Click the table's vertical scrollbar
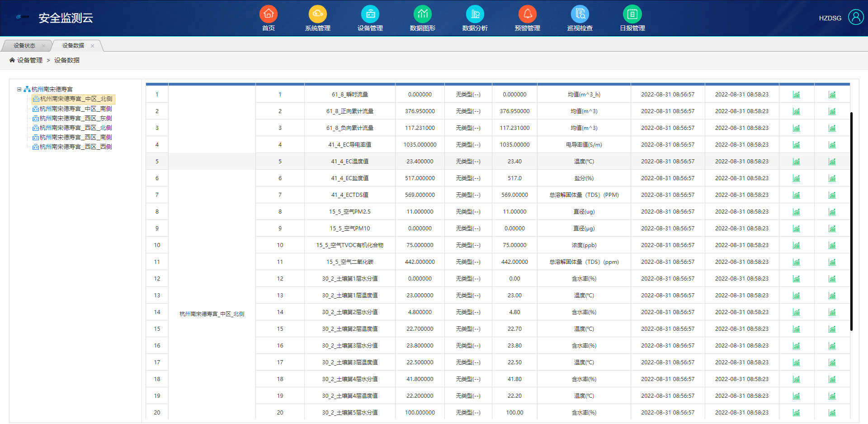 pos(851,221)
